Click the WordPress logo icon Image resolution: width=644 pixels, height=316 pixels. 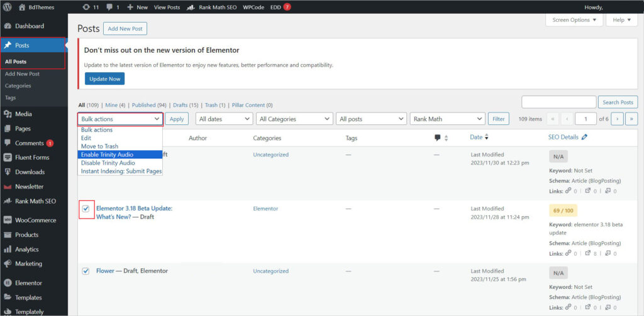[x=8, y=7]
